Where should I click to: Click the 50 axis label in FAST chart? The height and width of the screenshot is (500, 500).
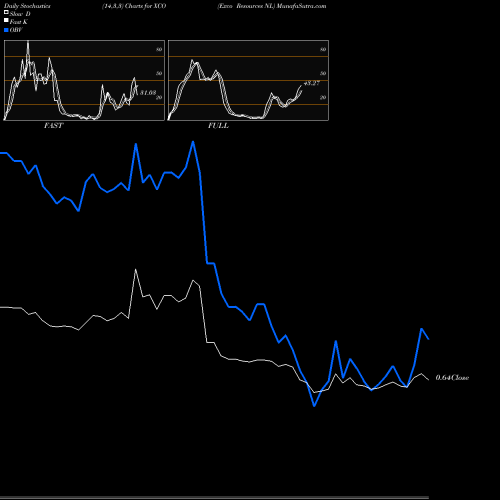[x=159, y=74]
